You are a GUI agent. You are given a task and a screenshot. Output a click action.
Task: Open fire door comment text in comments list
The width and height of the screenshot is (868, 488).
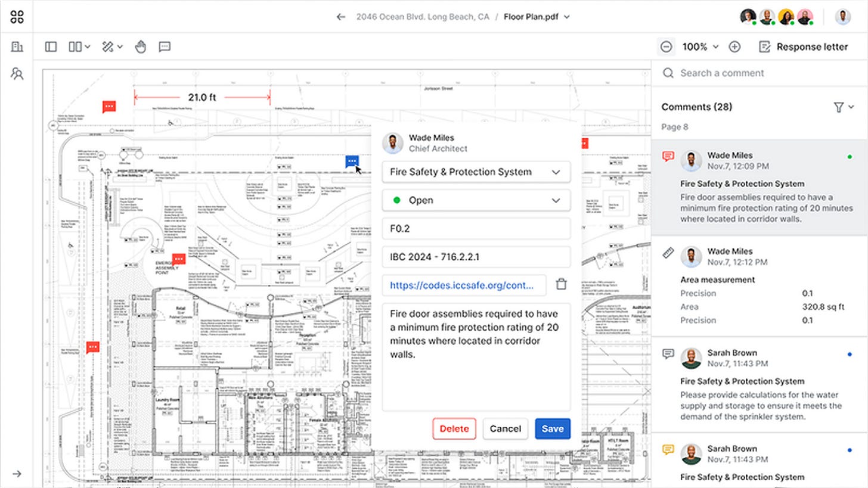tap(766, 208)
